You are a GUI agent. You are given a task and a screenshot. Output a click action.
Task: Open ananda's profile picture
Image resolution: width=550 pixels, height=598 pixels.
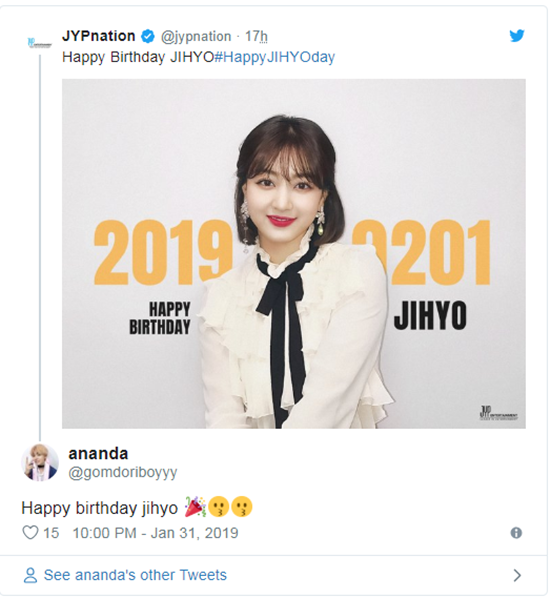40,462
